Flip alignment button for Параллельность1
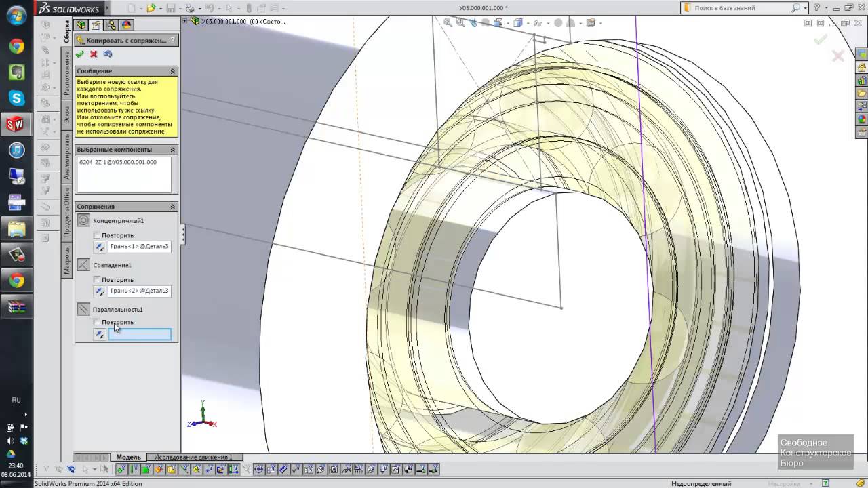The height and width of the screenshot is (488, 868). pyautogui.click(x=100, y=334)
